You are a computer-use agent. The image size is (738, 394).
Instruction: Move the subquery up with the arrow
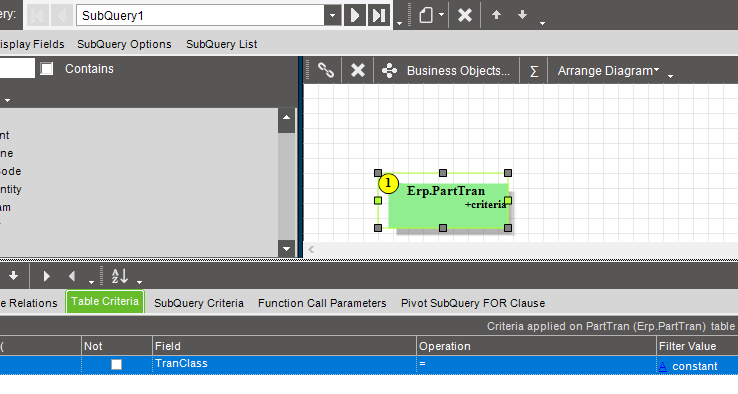[496, 15]
